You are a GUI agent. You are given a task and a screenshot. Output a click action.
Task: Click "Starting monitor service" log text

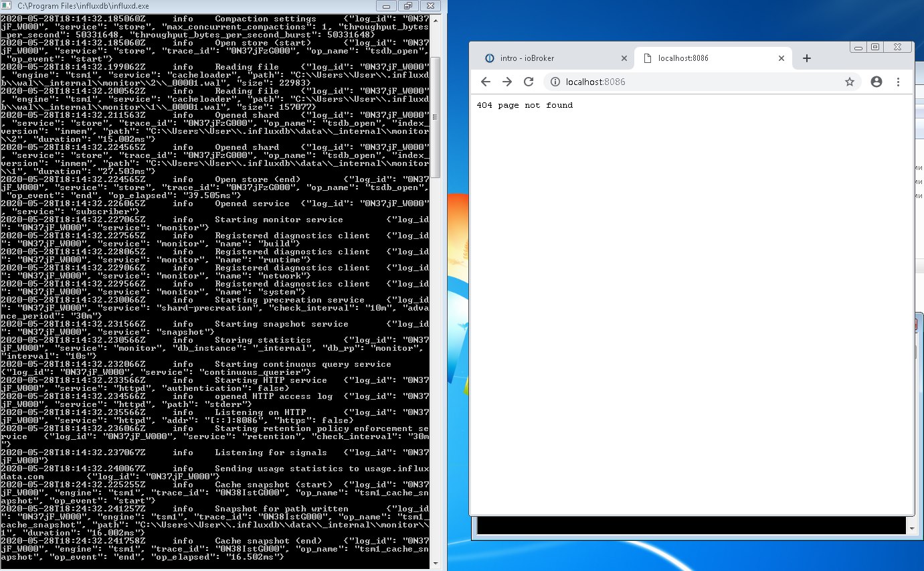pyautogui.click(x=279, y=220)
